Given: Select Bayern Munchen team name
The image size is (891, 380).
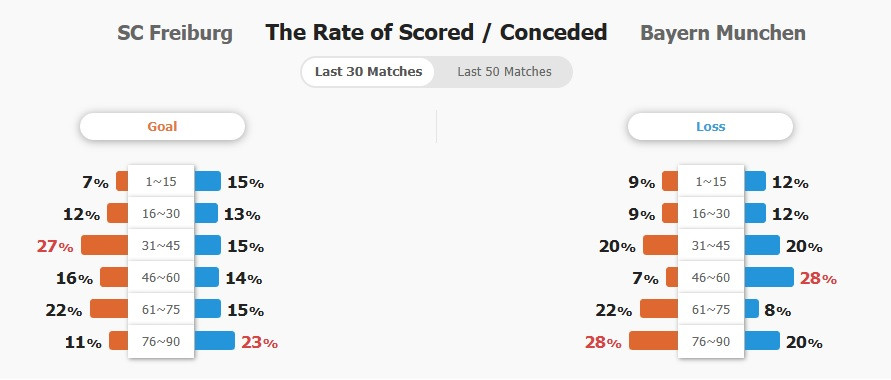Looking at the screenshot, I should (723, 33).
